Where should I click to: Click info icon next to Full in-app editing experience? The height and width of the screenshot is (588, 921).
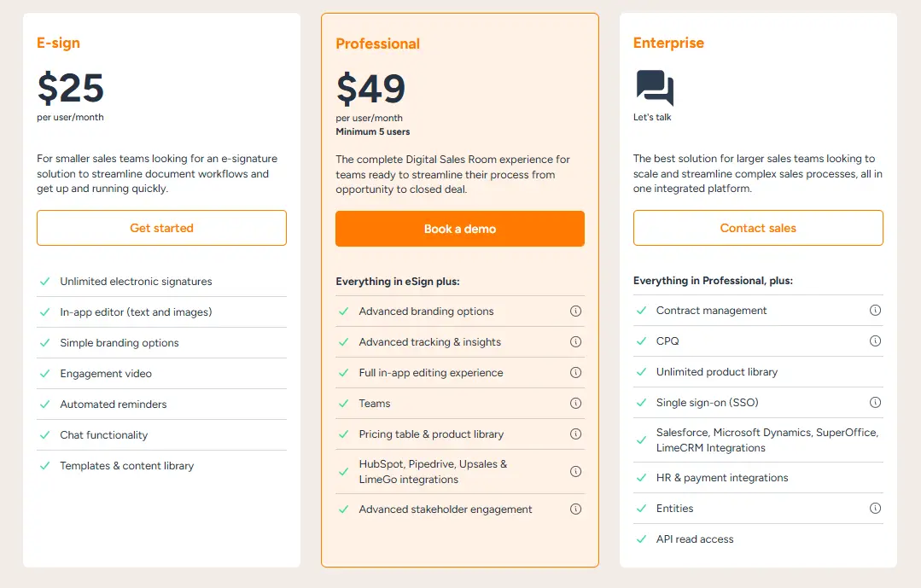point(575,372)
